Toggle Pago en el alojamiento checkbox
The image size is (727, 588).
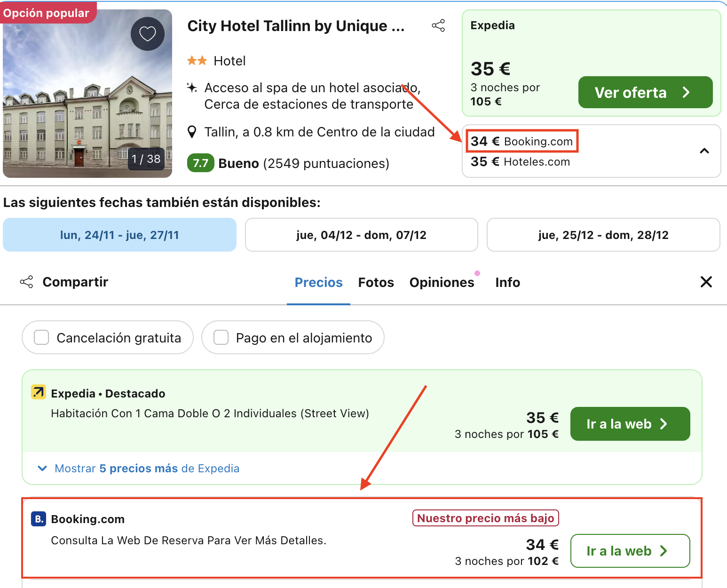click(221, 338)
